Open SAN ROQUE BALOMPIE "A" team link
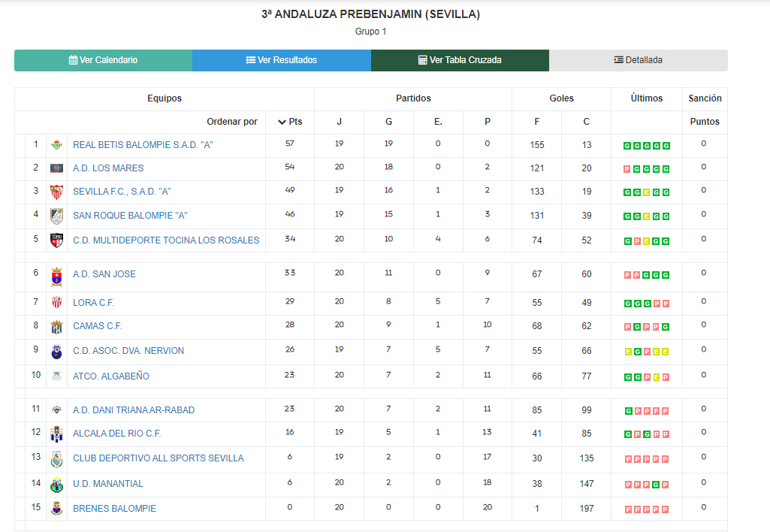The image size is (770, 532). pyautogui.click(x=130, y=216)
